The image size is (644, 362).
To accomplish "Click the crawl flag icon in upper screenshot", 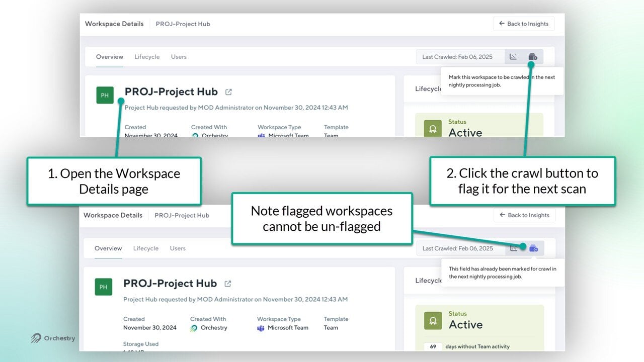I will coord(533,57).
